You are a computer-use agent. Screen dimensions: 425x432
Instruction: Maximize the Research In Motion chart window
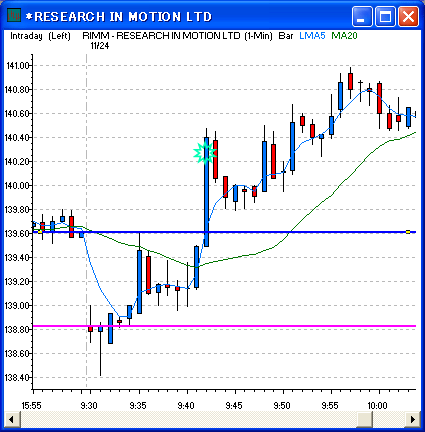coord(385,16)
